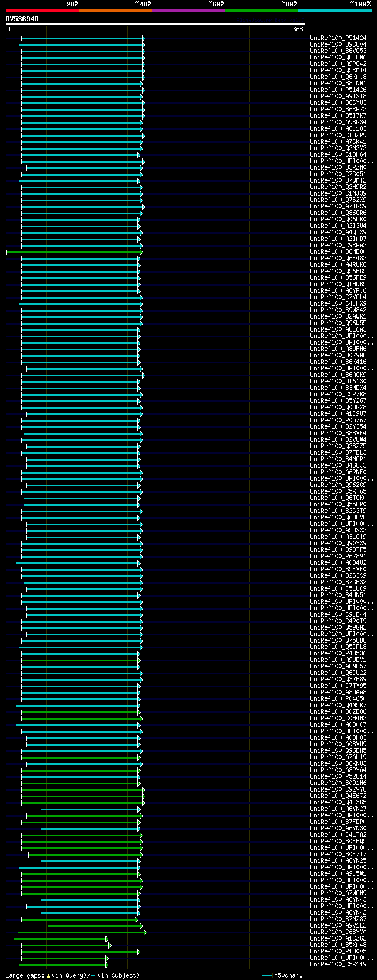
Task: Click the UniRef100_C9JB44 label
Action: 338,615
